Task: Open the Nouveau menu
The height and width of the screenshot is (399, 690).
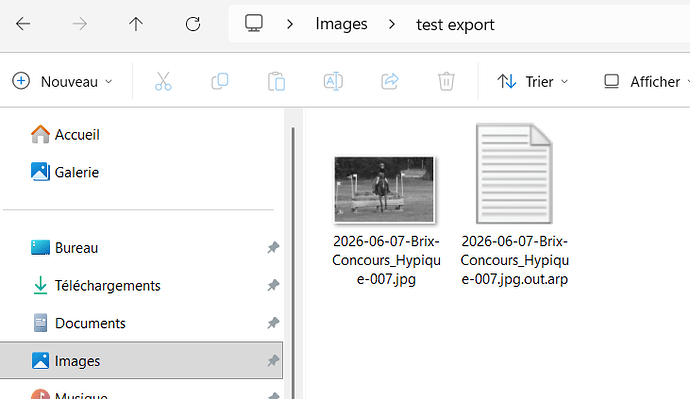Action: (62, 81)
